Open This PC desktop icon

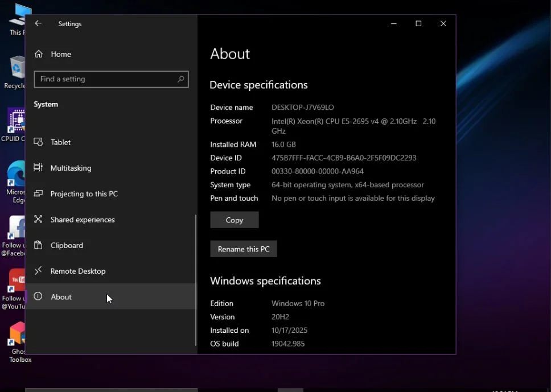17,20
